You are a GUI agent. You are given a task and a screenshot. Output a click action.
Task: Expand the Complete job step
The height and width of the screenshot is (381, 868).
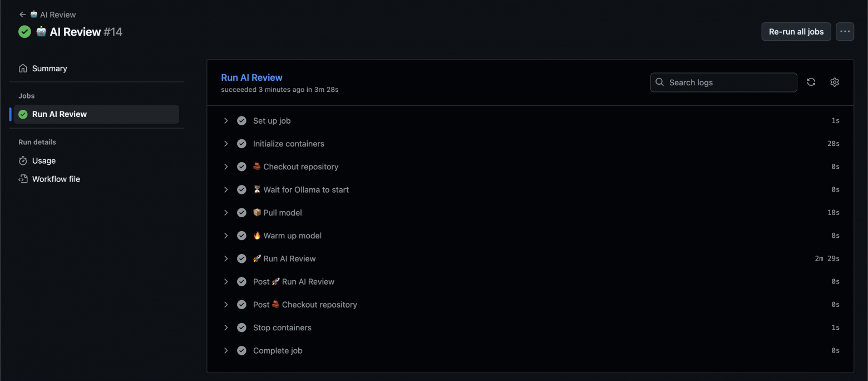[226, 351]
